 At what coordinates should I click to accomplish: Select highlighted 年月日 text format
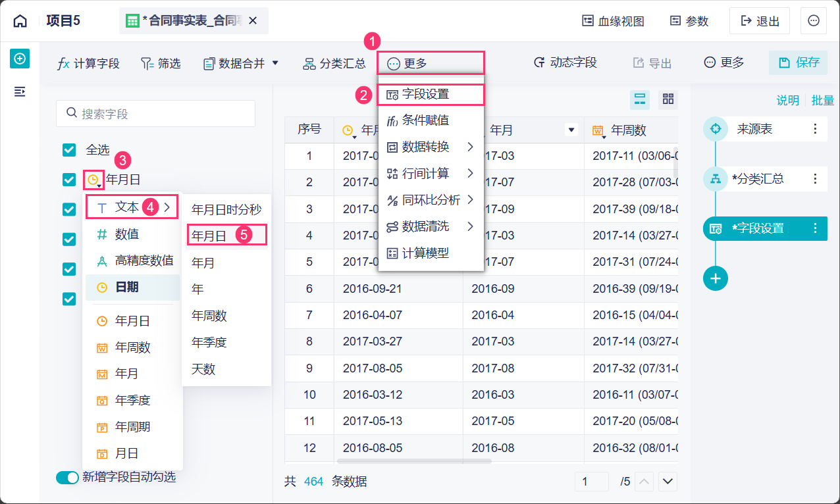point(226,235)
